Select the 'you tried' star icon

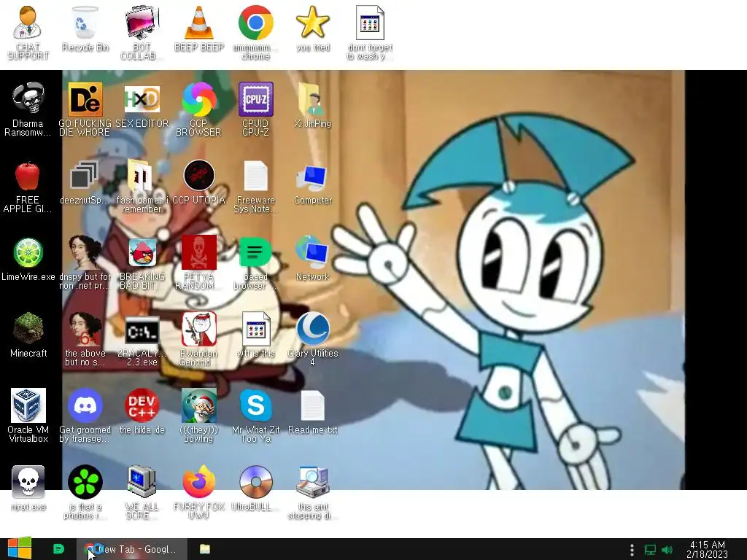point(313,28)
